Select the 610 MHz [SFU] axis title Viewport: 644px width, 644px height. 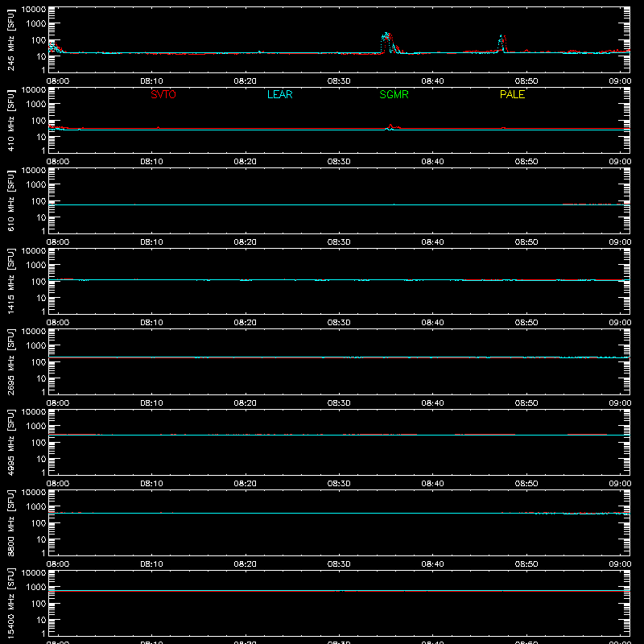(x=10, y=201)
